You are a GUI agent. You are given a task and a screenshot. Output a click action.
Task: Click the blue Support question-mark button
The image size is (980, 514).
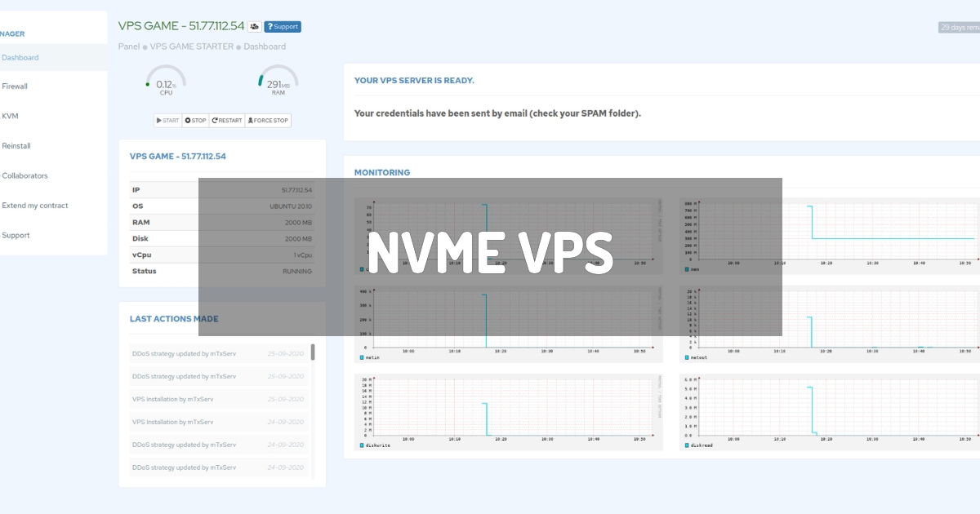[x=283, y=26]
